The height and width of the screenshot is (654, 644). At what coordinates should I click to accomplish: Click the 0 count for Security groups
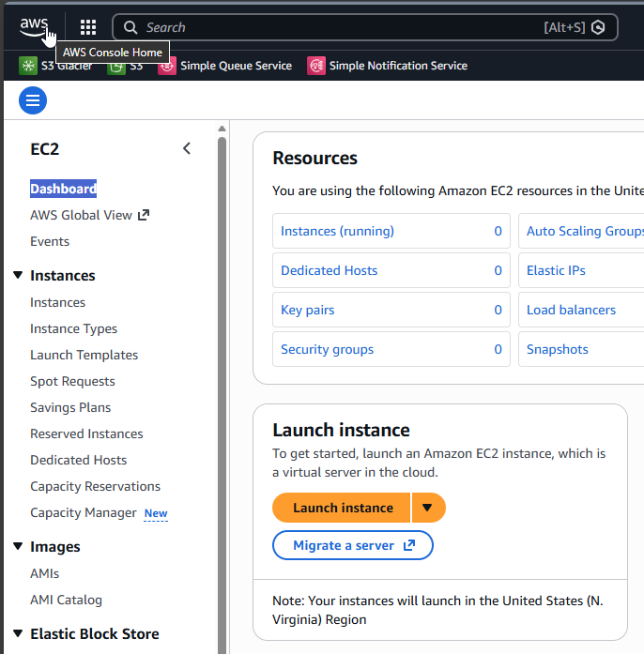click(x=498, y=349)
